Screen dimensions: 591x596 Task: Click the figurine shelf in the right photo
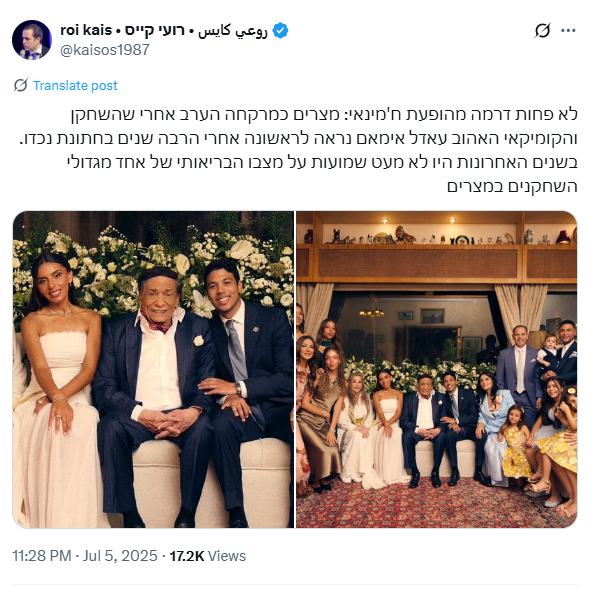tap(437, 236)
